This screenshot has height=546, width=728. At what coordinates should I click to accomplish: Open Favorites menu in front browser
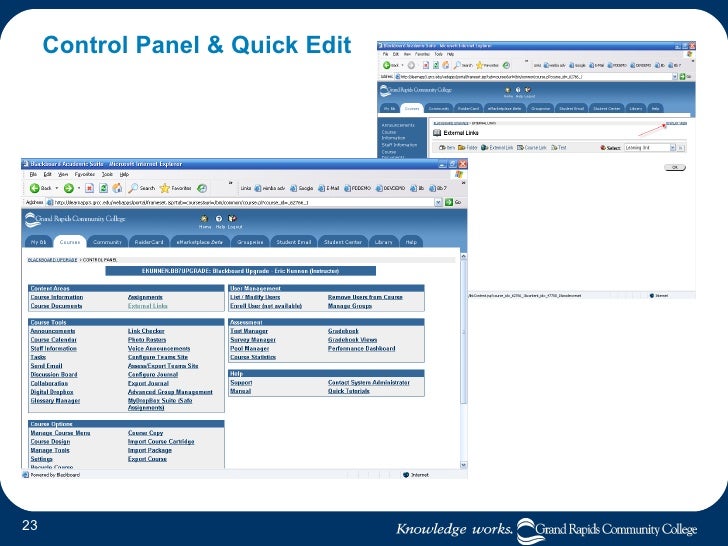[x=84, y=175]
